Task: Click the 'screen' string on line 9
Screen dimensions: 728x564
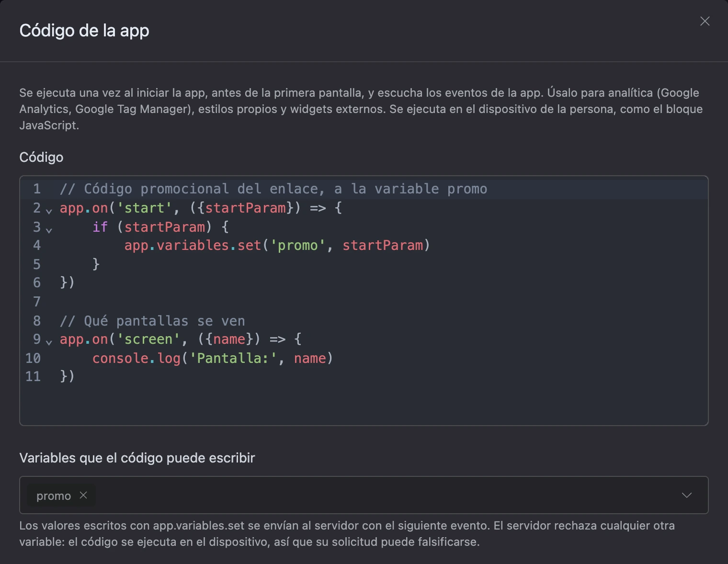Action: pos(148,339)
